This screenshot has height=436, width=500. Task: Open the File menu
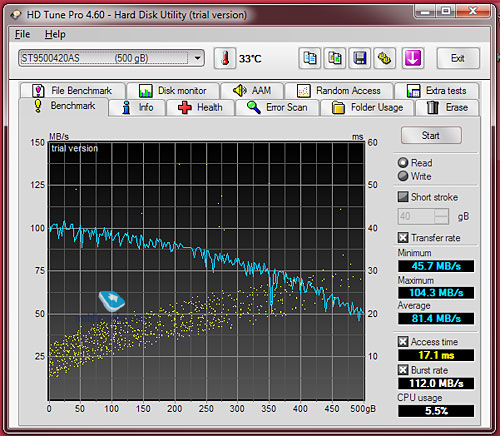click(22, 34)
